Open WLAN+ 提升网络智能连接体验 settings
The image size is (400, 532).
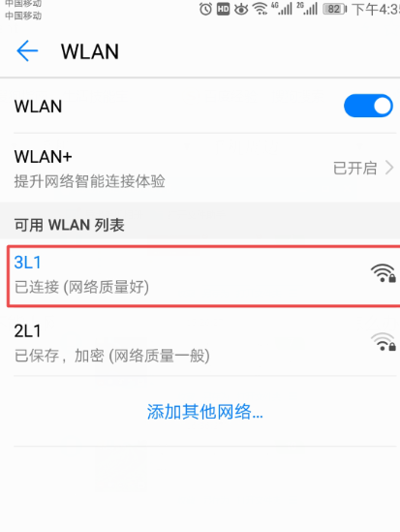[x=204, y=168]
